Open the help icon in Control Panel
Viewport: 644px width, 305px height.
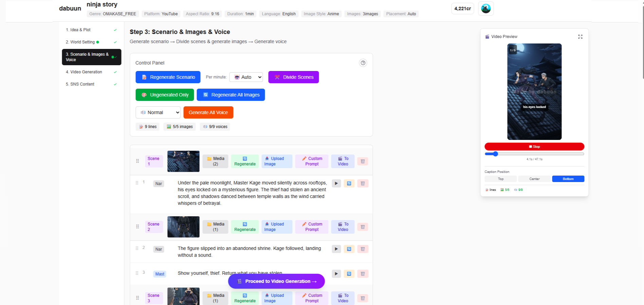pos(363,63)
